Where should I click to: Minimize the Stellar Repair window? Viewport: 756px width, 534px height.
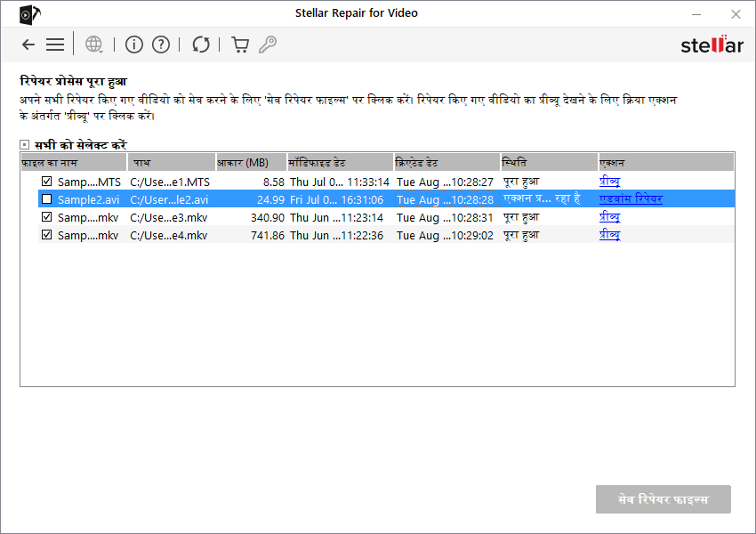click(696, 14)
